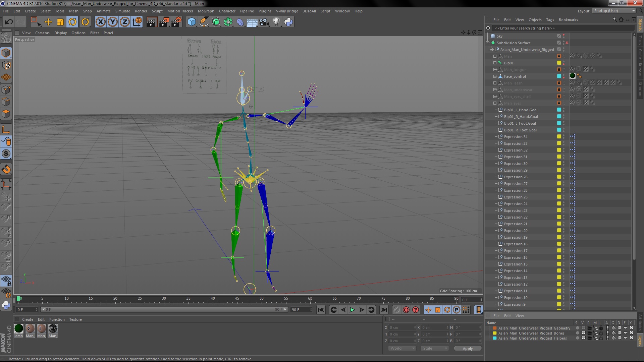Image resolution: width=644 pixels, height=362 pixels.
Task: Toggle Y axis lock
Action: (113, 22)
